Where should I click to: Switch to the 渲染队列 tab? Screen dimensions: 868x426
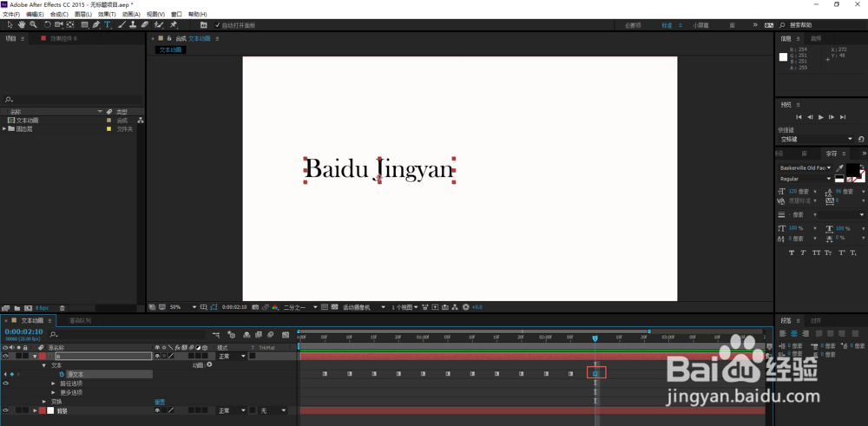pyautogui.click(x=80, y=320)
